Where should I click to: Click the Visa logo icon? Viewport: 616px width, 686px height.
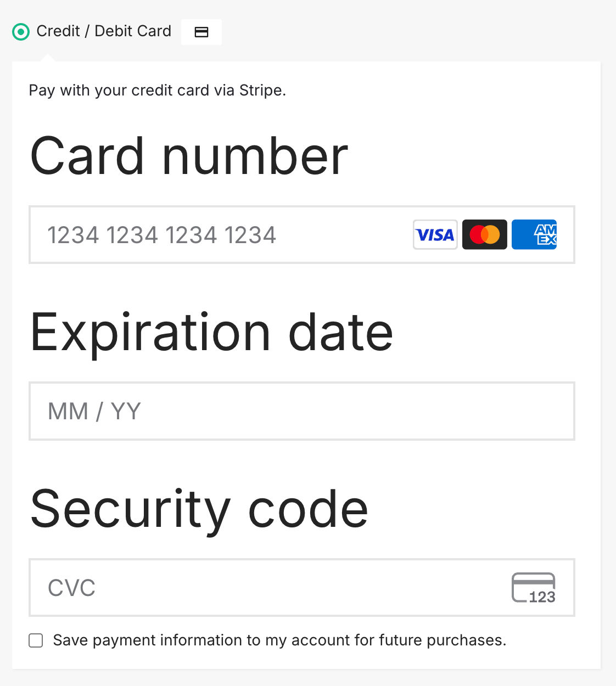coord(435,235)
